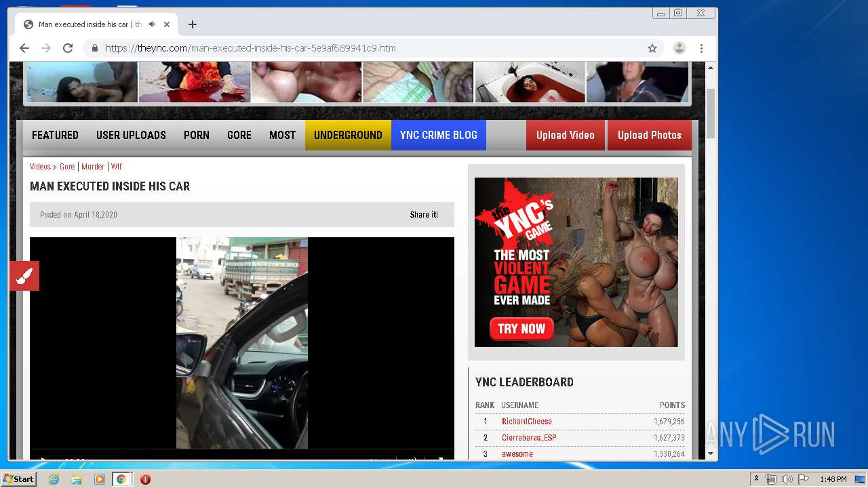The image size is (868, 488).
Task: Click the Murder breadcrumb link
Action: (93, 167)
